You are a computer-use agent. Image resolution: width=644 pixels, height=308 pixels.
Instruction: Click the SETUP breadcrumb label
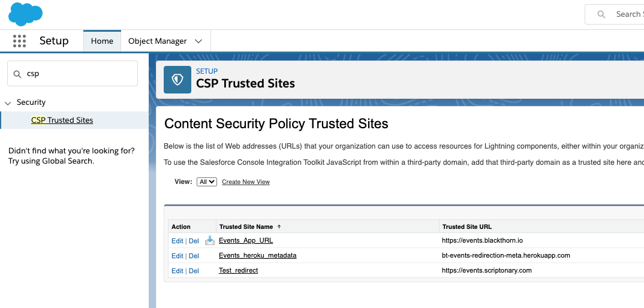pos(207,71)
